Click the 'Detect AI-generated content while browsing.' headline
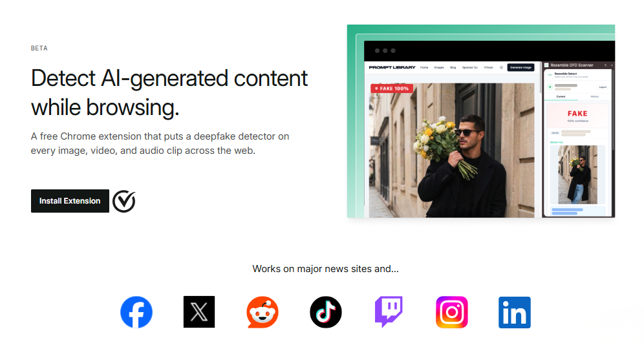 coord(169,92)
